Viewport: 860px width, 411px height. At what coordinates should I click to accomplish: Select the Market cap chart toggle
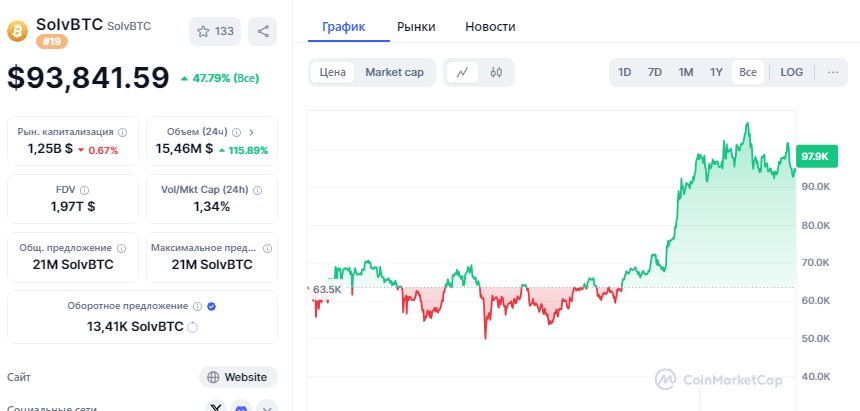[x=394, y=72]
